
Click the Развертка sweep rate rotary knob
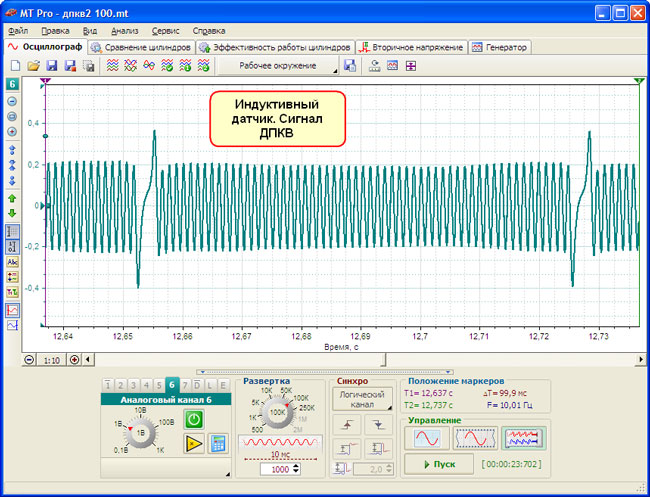pyautogui.click(x=278, y=411)
